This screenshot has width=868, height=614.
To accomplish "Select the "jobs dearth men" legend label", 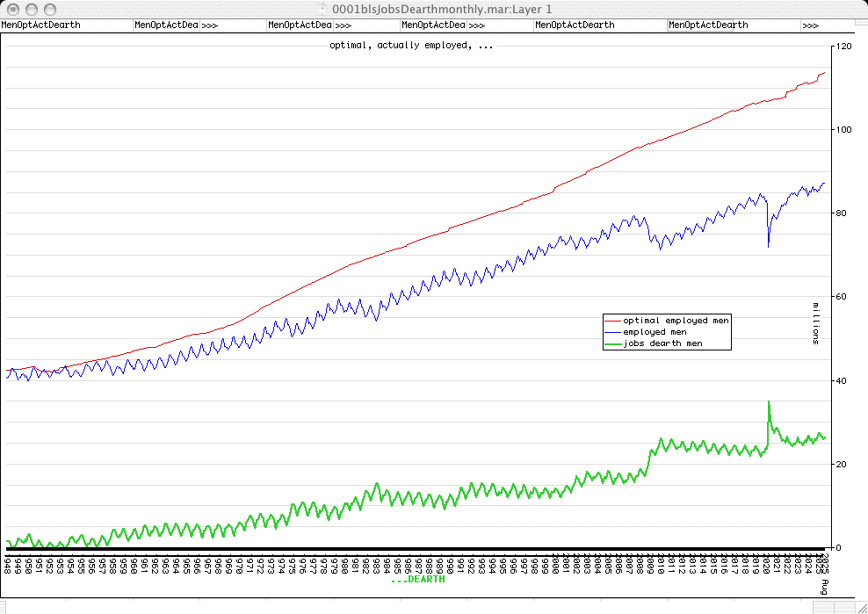I will pyautogui.click(x=662, y=343).
